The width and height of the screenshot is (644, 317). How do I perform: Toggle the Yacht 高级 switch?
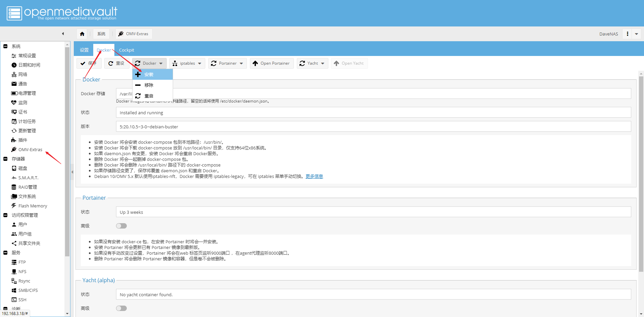(121, 308)
